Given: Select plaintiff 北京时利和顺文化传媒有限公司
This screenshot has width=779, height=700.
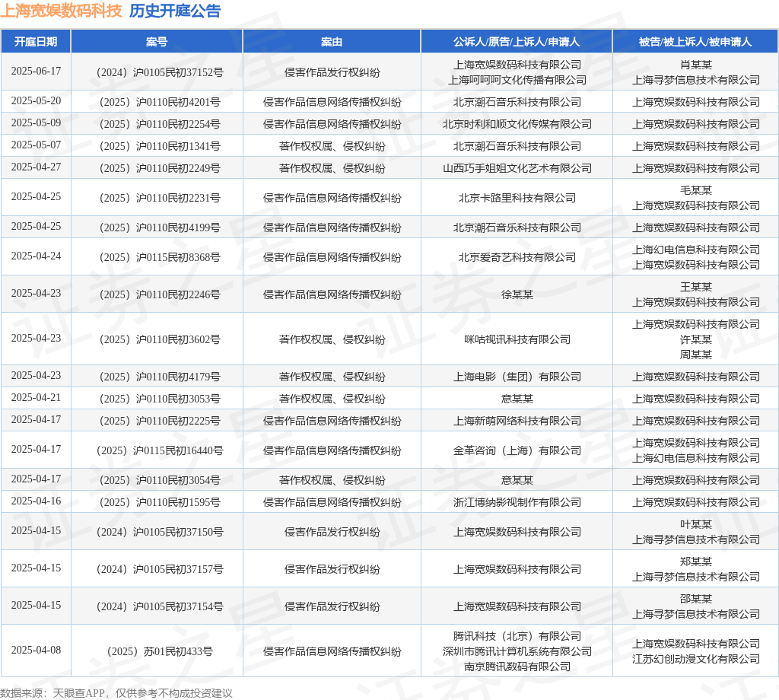Looking at the screenshot, I should [x=517, y=124].
